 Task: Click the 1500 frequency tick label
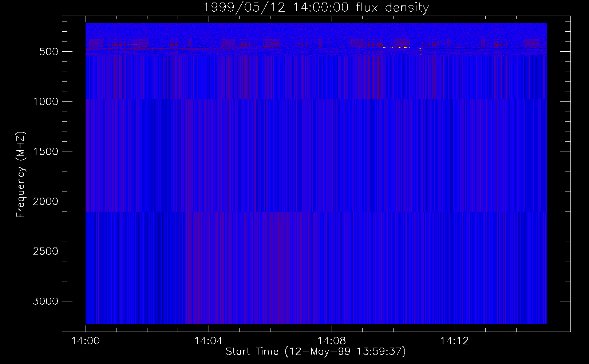(46, 151)
